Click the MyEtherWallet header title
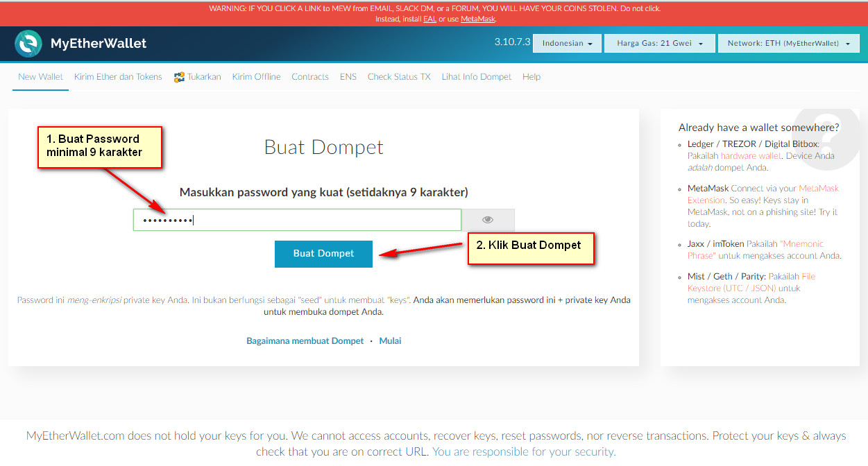Image resolution: width=868 pixels, height=466 pixels. 99,44
